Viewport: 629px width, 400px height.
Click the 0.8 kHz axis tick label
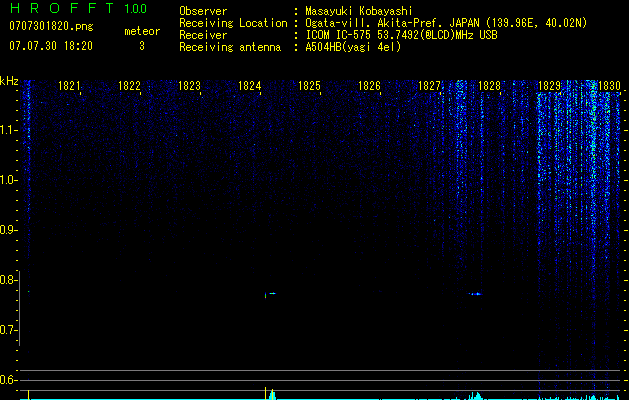(7, 280)
